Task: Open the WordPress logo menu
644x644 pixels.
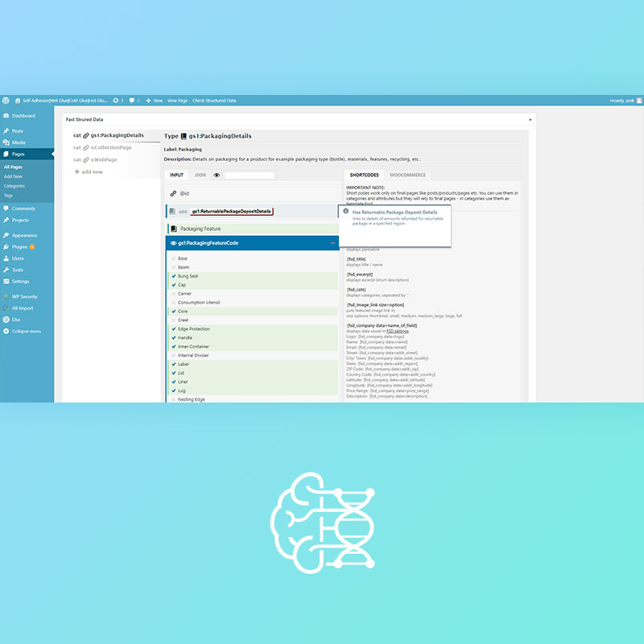Action: pyautogui.click(x=6, y=100)
